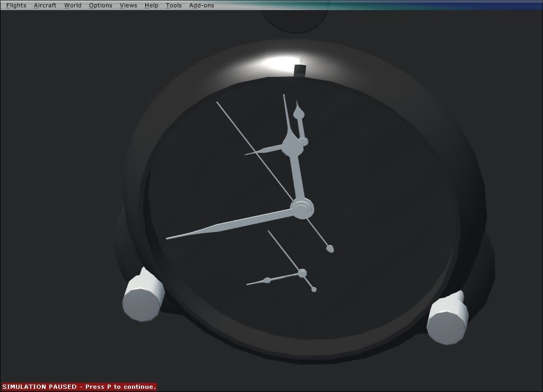Click the Simulation Paused status message
This screenshot has width=543, height=392.
click(x=78, y=387)
